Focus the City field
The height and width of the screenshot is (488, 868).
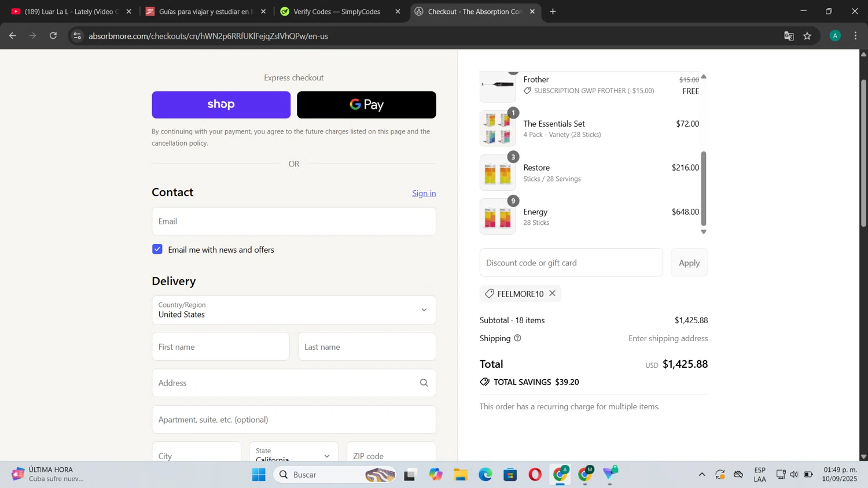click(x=197, y=452)
